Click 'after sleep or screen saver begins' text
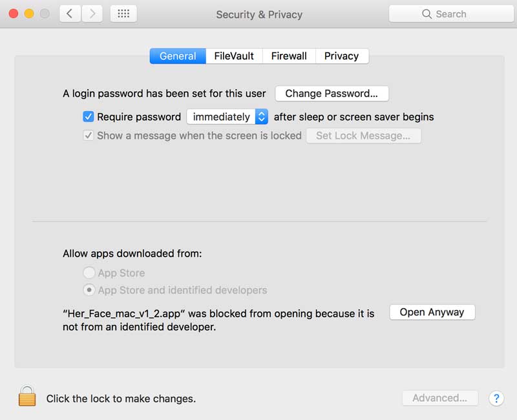Viewport: 517px width, 420px height. click(353, 117)
